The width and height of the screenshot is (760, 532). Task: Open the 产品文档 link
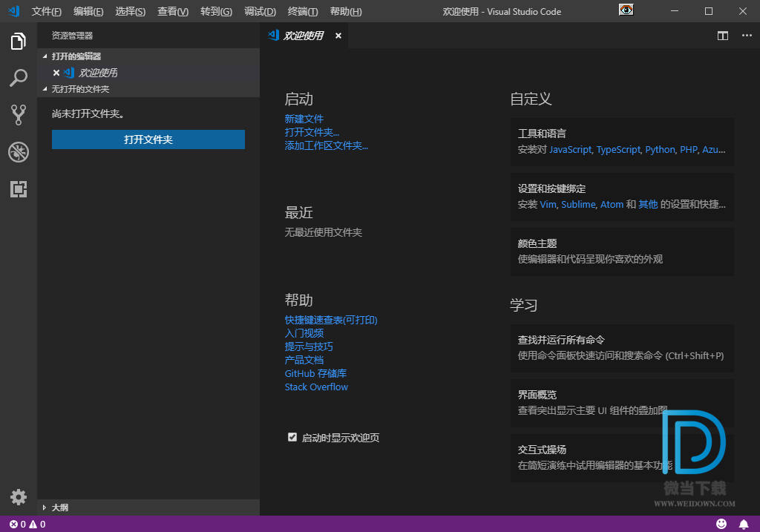[304, 360]
